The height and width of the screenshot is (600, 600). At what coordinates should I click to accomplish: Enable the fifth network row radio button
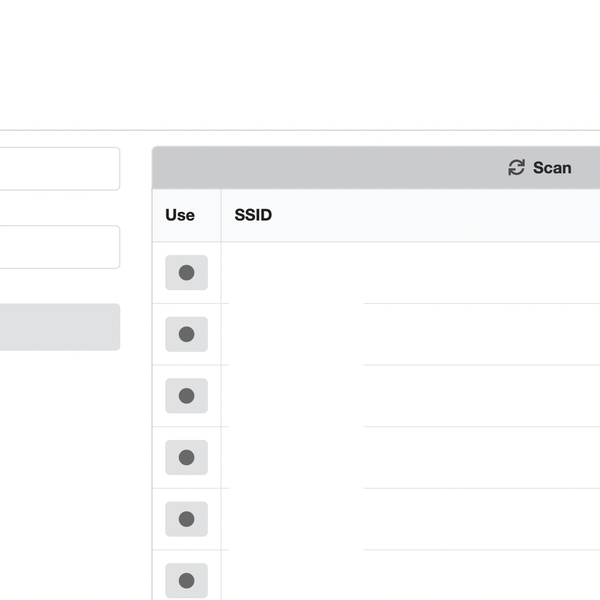(x=186, y=519)
